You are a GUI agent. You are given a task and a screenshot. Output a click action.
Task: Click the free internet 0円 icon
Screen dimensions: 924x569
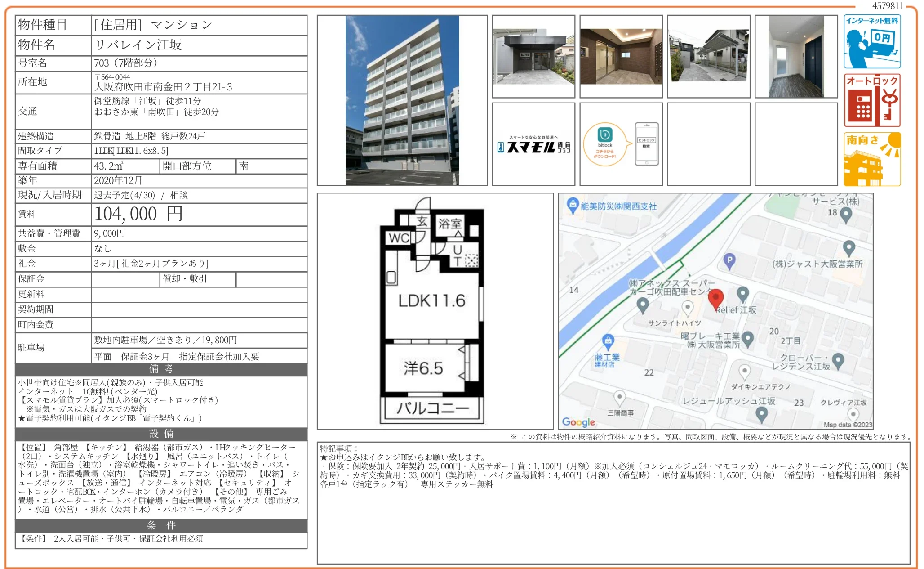tap(871, 41)
